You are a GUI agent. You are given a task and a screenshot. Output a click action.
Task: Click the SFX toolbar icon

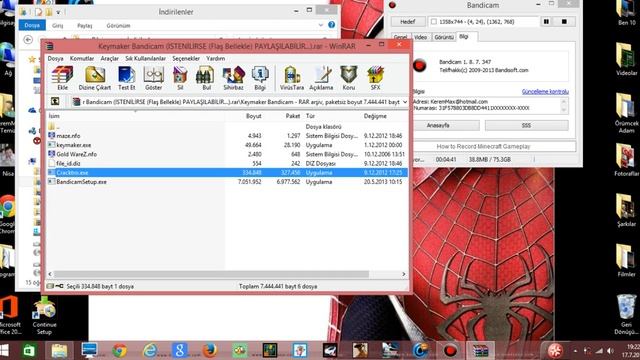coord(376,78)
